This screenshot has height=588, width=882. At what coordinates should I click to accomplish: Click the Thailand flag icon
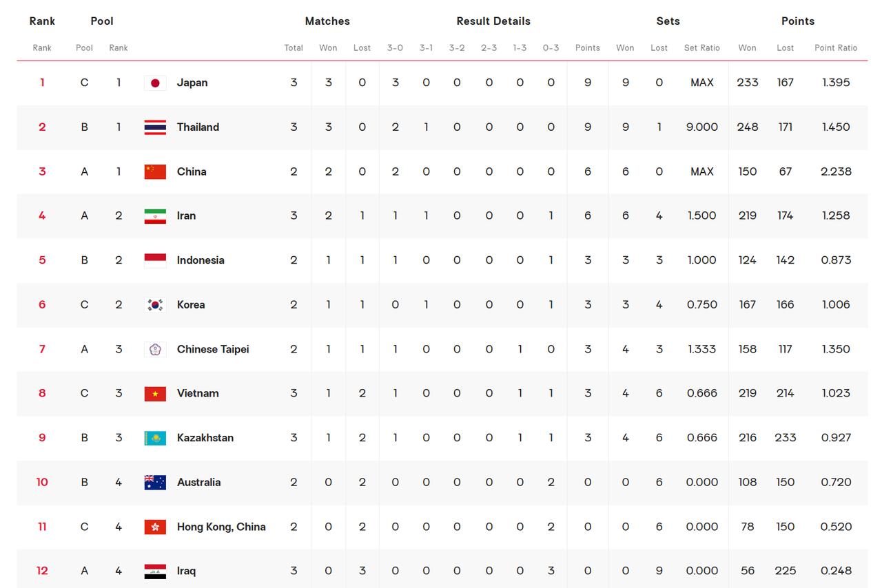(x=155, y=127)
